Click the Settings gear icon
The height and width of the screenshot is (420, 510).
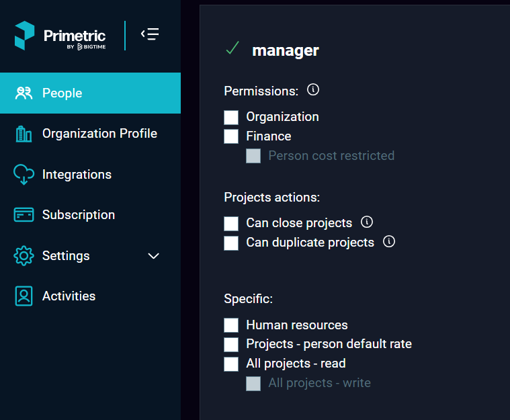(x=24, y=256)
